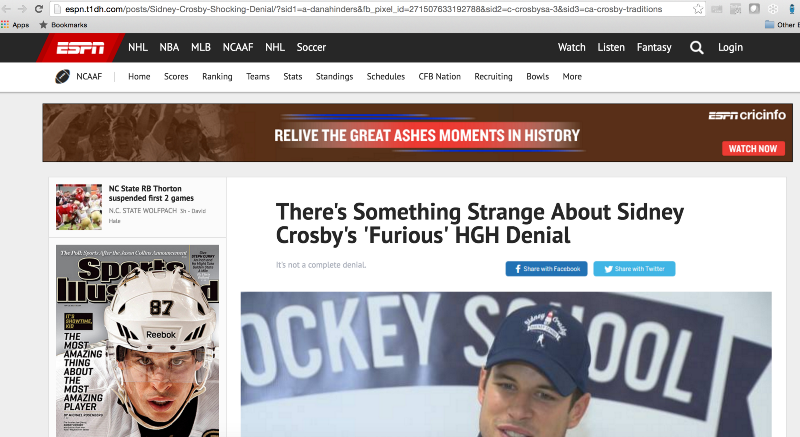Screen dimensions: 800x437
Task: Open the Ranking tab
Action: [217, 76]
